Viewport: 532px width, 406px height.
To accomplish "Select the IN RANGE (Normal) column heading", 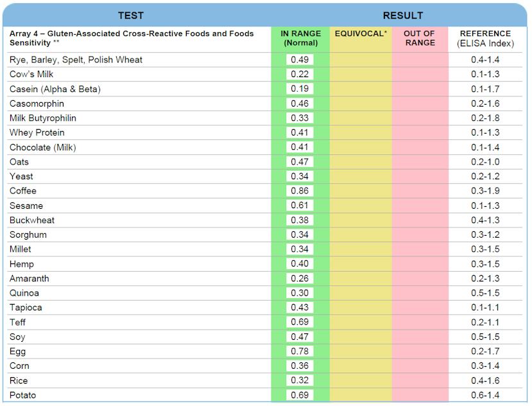I will pos(300,39).
